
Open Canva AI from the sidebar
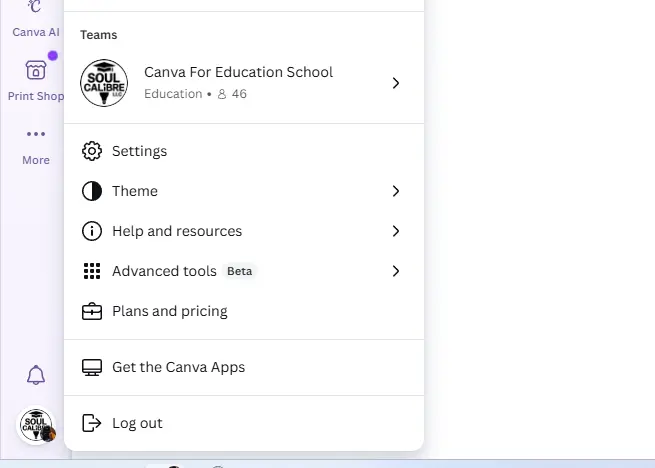tap(36, 19)
